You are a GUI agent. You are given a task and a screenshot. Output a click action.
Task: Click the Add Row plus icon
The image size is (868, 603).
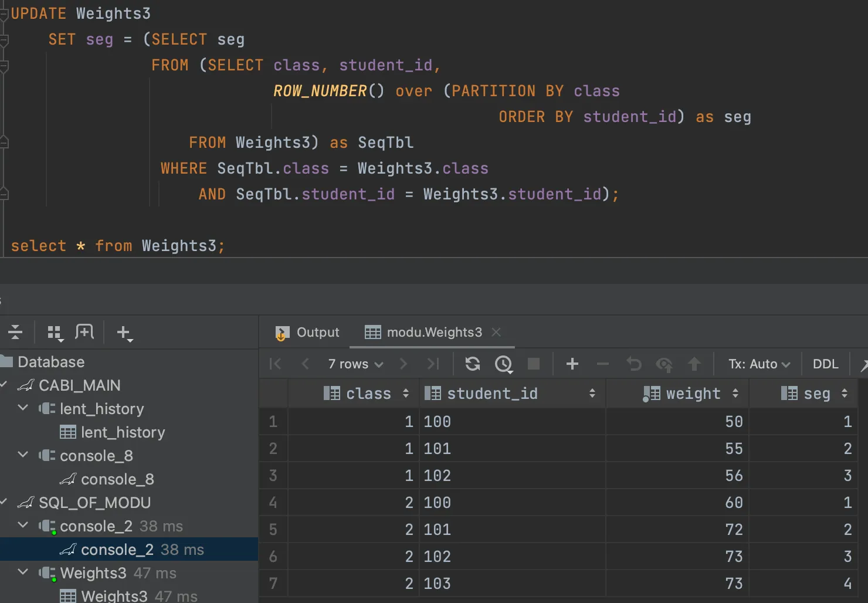572,364
